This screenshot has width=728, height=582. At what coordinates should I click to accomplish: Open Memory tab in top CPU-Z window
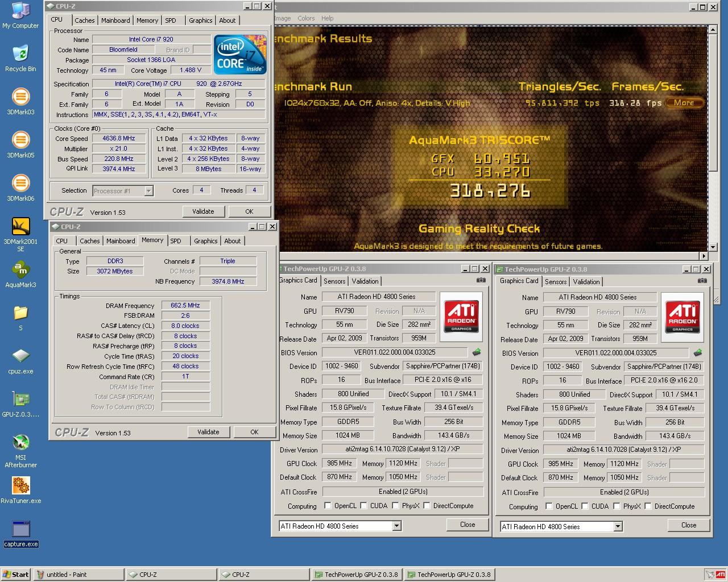(147, 20)
